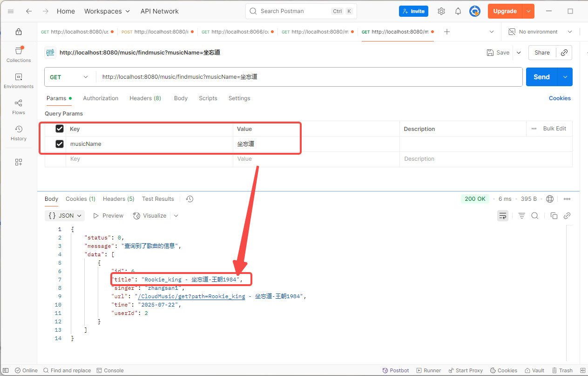Image resolution: width=588 pixels, height=376 pixels.
Task: Open Postbot in the status bar
Action: click(x=396, y=370)
